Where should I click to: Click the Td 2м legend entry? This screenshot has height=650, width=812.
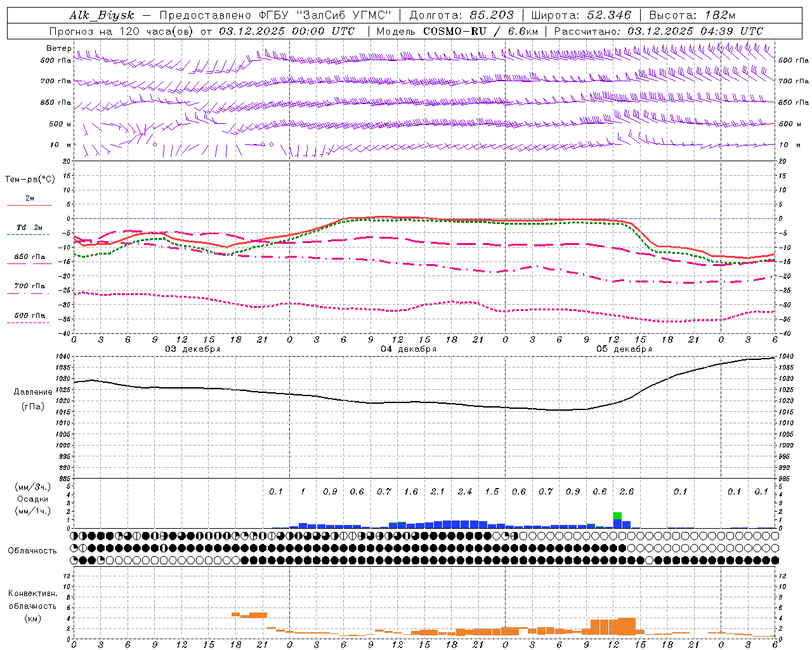point(30,227)
